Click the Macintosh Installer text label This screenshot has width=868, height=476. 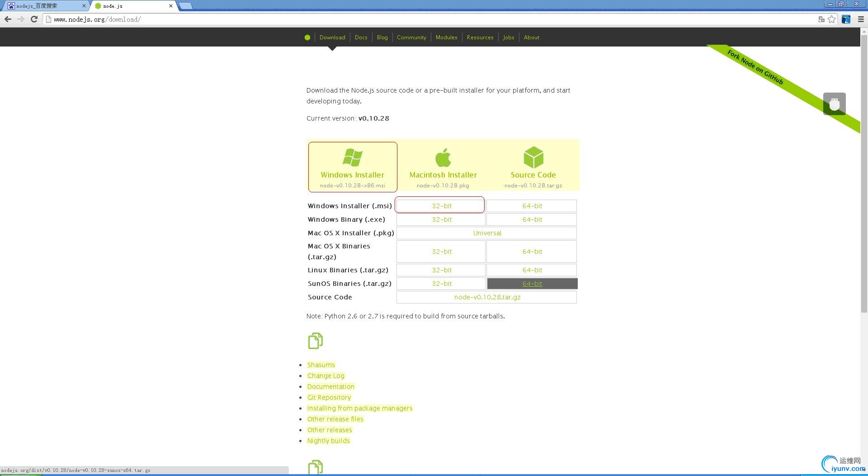click(443, 175)
